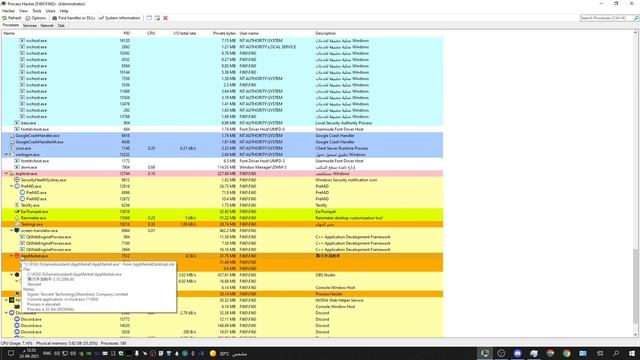The width and height of the screenshot is (640, 360).
Task: Click the screen-translator.exe process icon
Action: click(x=17, y=231)
